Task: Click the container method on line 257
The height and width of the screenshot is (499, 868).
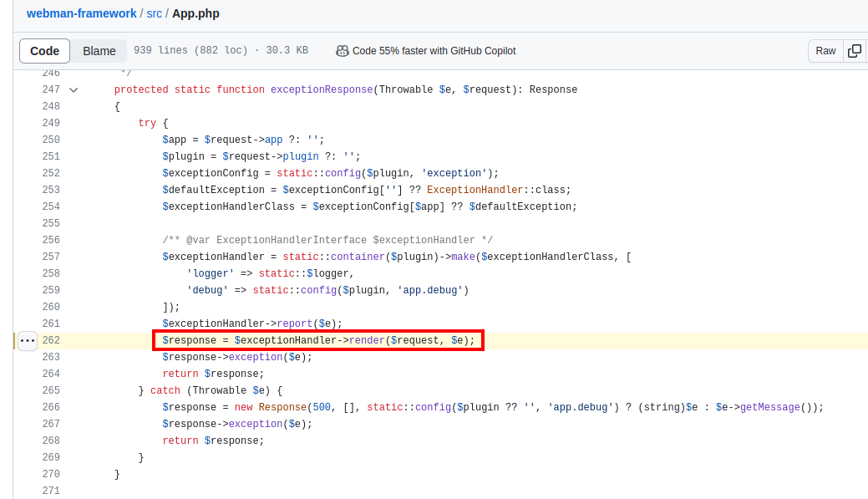Action: point(358,257)
